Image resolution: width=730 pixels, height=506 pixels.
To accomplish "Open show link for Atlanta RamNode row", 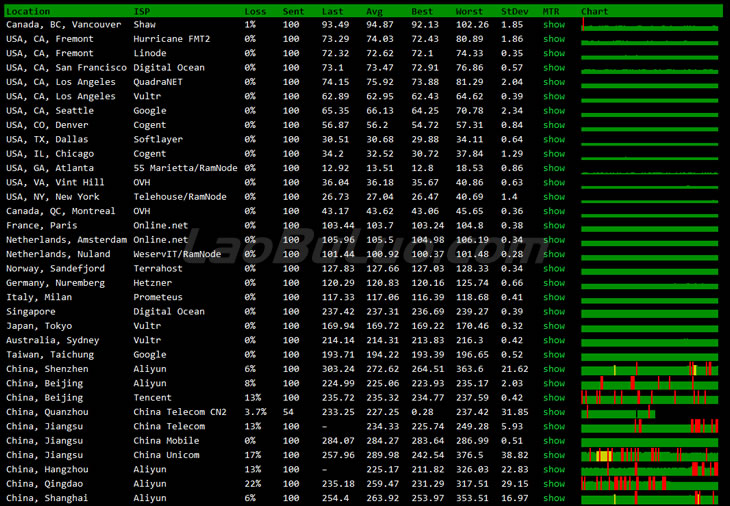I will [x=554, y=168].
